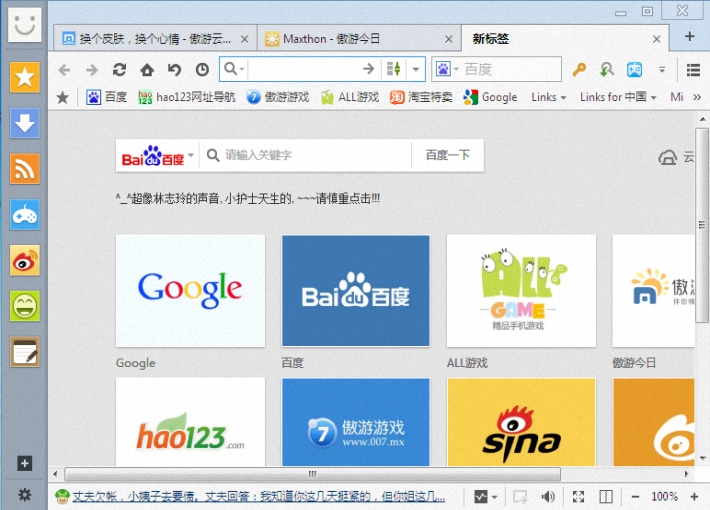The width and height of the screenshot is (710, 510).
Task: Open the golden key password icon
Action: tap(579, 69)
